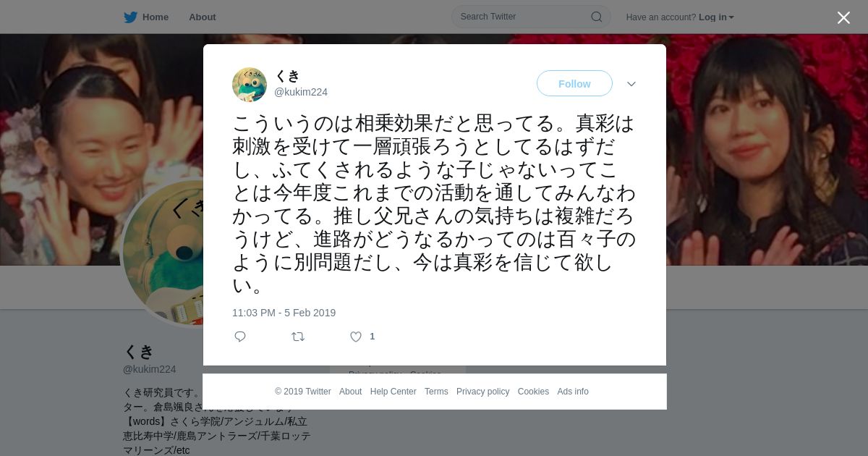Screen dimensions: 868x456
Task: Follow the user with the Follow button
Action: click(x=574, y=84)
